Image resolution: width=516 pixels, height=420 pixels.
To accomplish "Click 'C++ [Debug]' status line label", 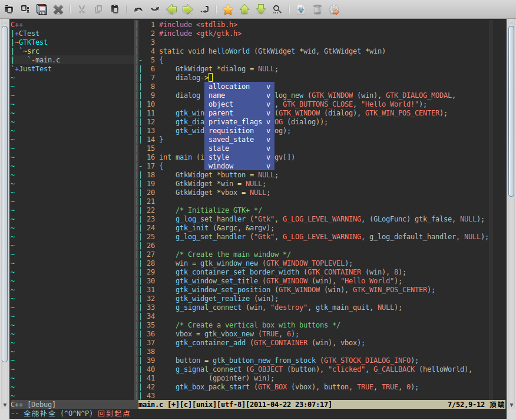I will click(x=33, y=404).
